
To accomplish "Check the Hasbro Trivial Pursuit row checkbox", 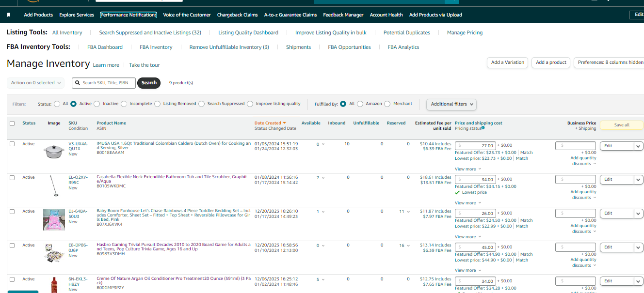I will (12, 246).
